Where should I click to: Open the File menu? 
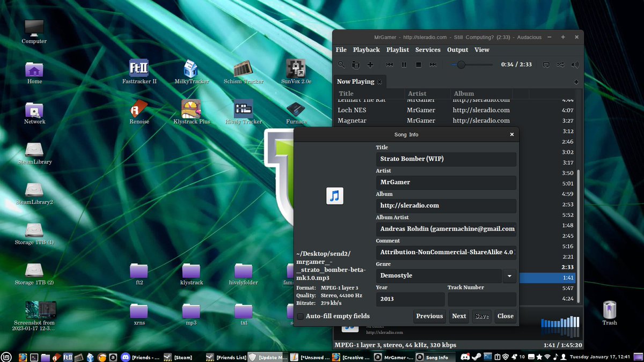(x=341, y=50)
